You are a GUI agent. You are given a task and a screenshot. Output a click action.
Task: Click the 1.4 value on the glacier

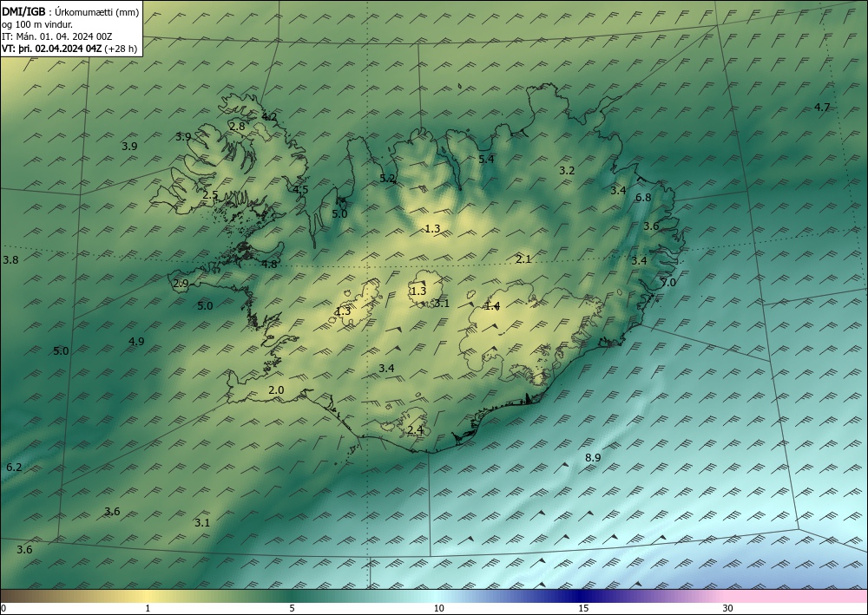[x=492, y=306]
